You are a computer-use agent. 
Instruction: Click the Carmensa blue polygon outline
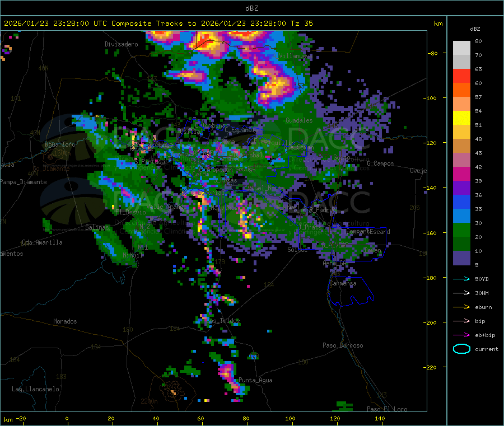tap(351, 291)
